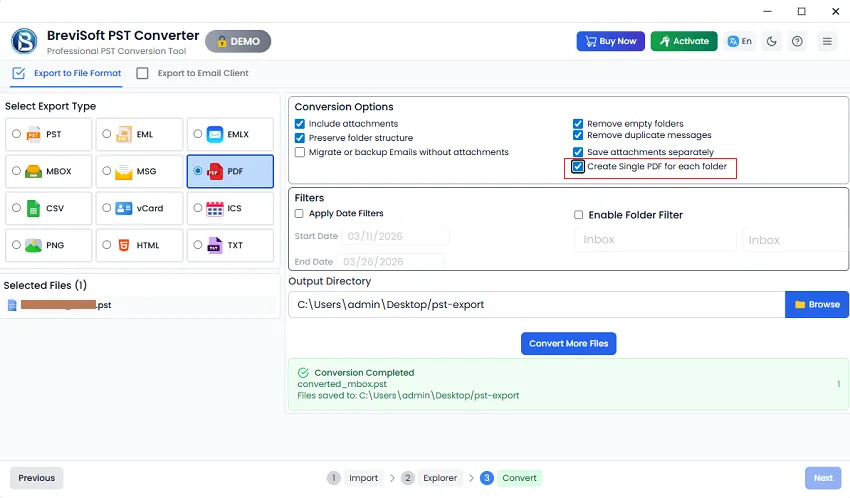Go to step 2 Explorer
This screenshot has width=850, height=498.
coord(432,478)
